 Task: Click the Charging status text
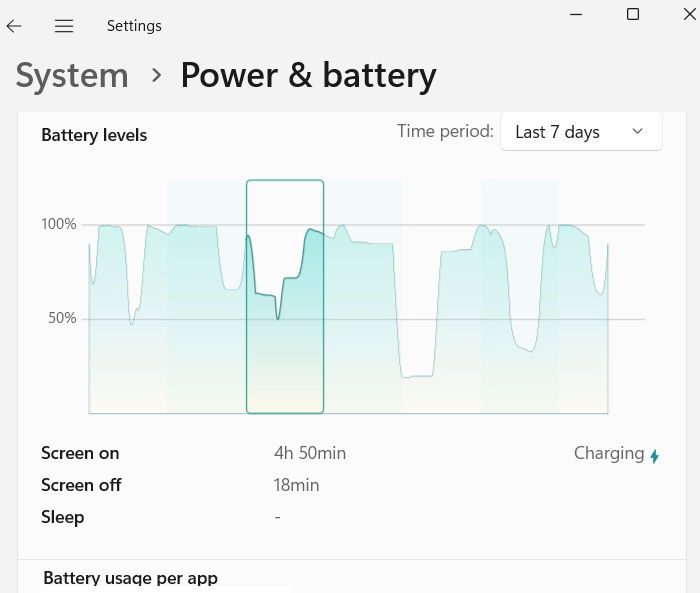click(x=608, y=453)
